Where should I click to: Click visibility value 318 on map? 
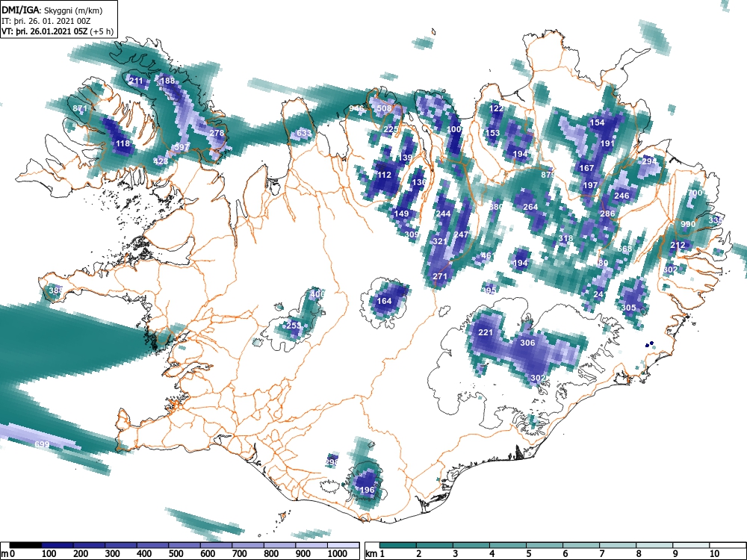[565, 239]
